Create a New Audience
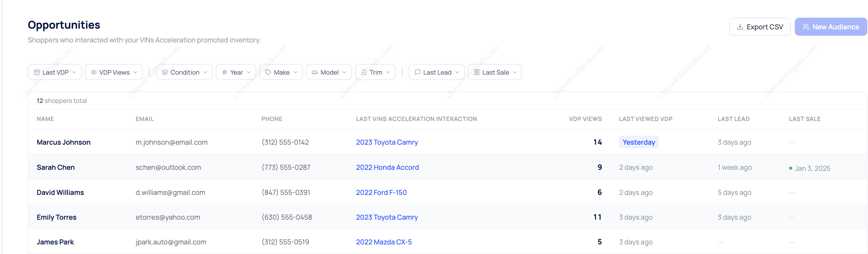The width and height of the screenshot is (868, 254). 831,27
